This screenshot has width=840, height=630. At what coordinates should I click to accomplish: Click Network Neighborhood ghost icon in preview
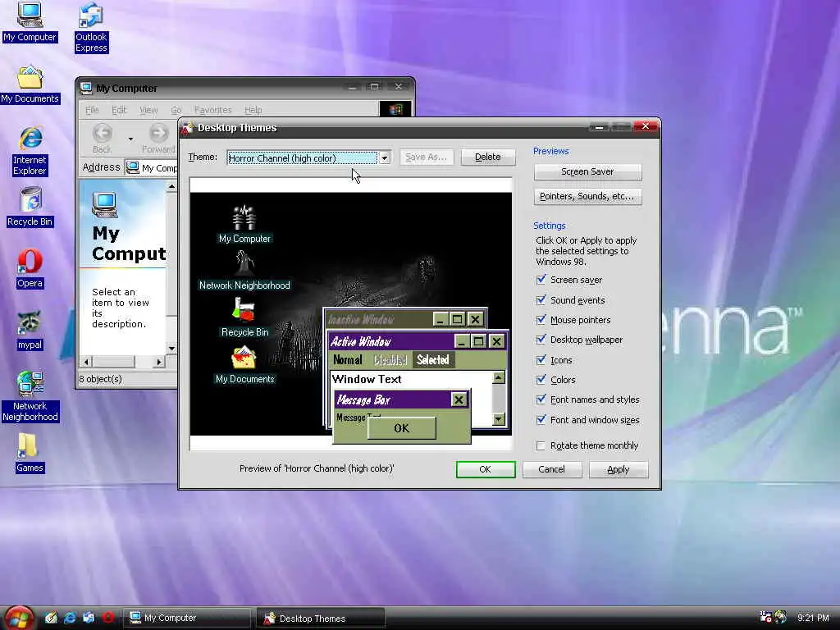(x=244, y=263)
